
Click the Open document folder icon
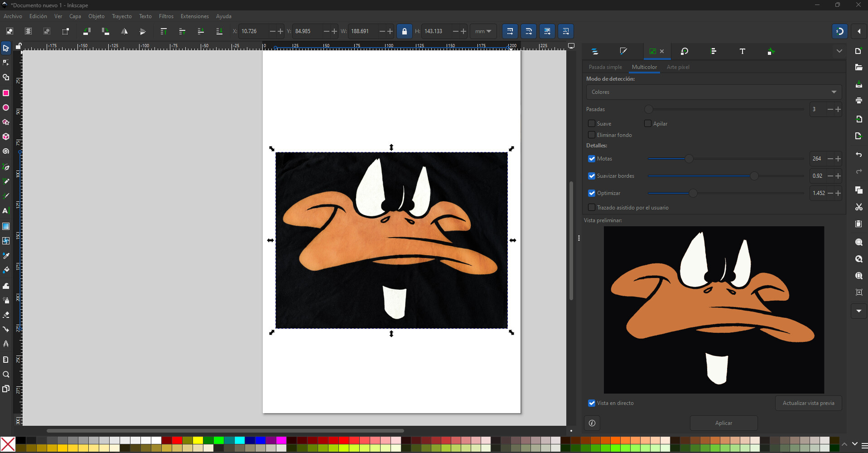tap(858, 67)
